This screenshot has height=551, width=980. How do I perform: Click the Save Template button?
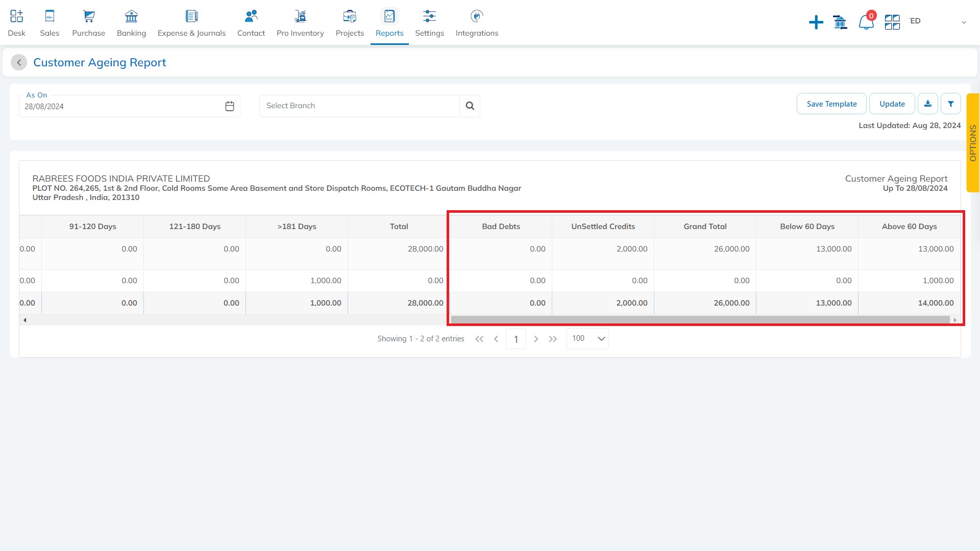point(831,104)
